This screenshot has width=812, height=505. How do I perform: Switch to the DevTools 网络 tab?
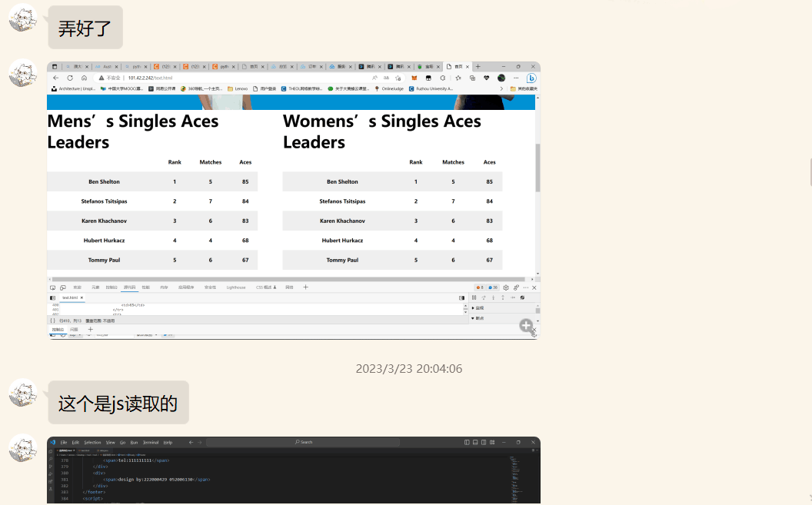(289, 287)
